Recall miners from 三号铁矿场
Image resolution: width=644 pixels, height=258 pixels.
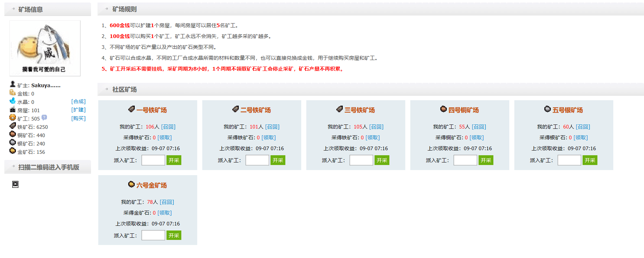click(x=376, y=127)
